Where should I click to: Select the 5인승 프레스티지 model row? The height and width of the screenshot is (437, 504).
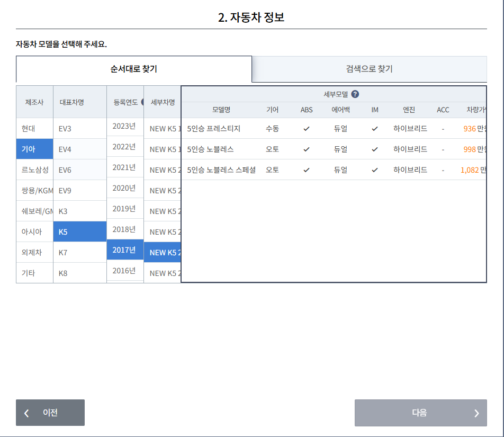(334, 128)
